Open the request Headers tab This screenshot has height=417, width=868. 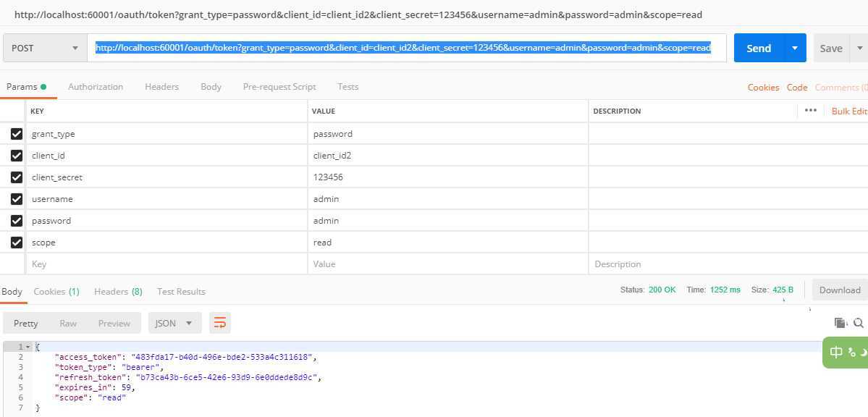point(161,86)
